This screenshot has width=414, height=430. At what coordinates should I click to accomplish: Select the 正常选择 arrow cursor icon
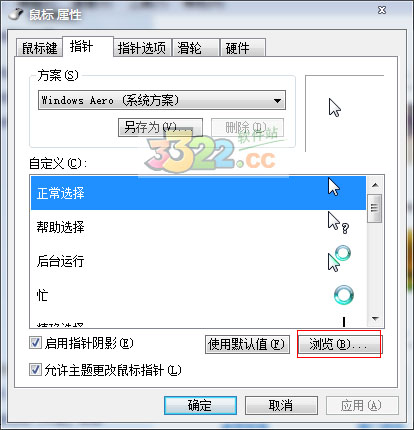coord(334,187)
